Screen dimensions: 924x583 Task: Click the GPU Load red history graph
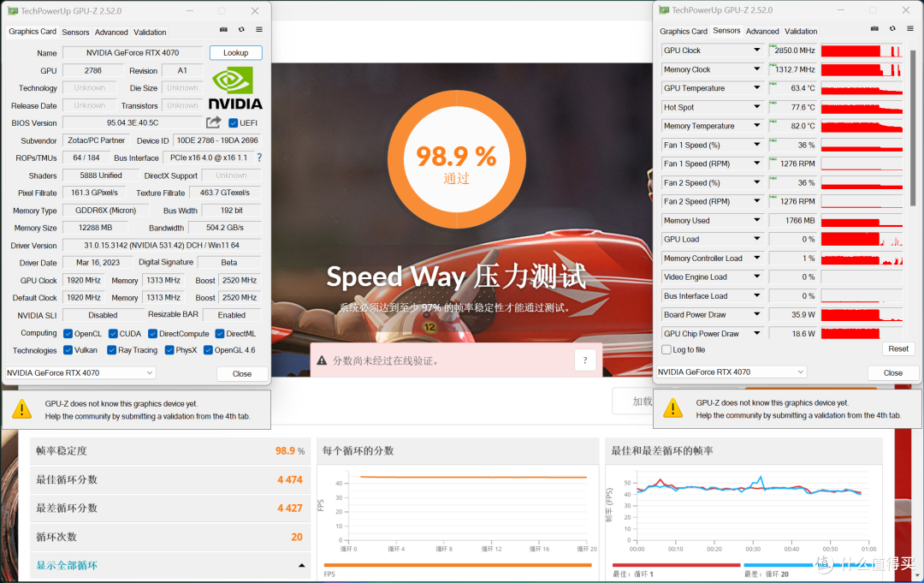tap(862, 240)
